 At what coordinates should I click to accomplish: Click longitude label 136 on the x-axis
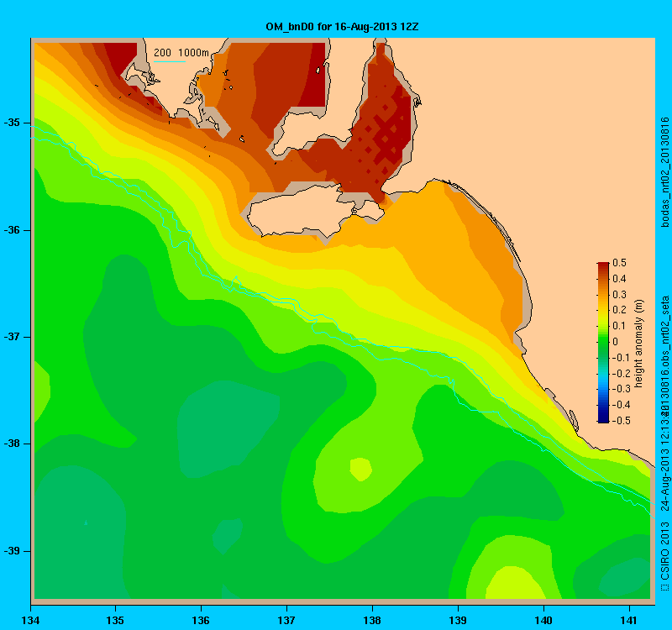(201, 621)
